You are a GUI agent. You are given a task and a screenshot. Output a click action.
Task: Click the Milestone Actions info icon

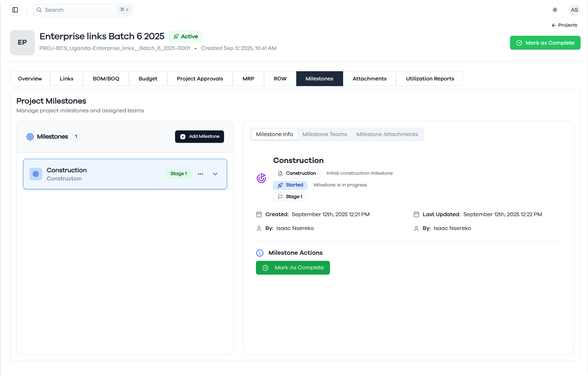pos(260,253)
